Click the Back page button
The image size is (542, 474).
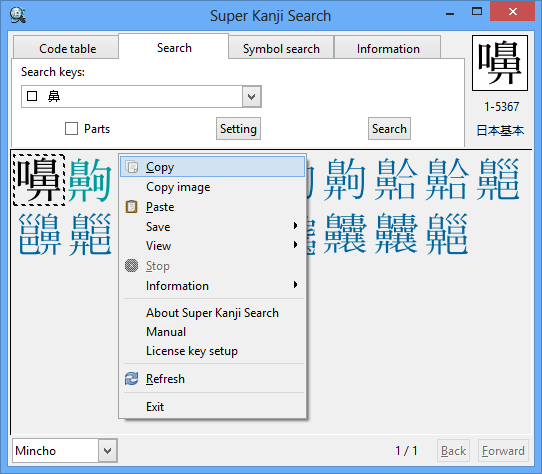pos(453,450)
